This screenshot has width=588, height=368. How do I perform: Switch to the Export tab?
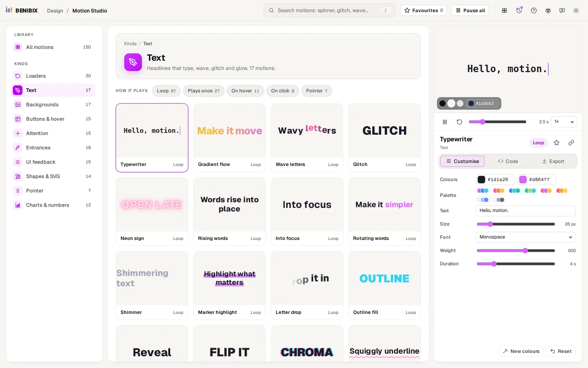click(x=553, y=161)
